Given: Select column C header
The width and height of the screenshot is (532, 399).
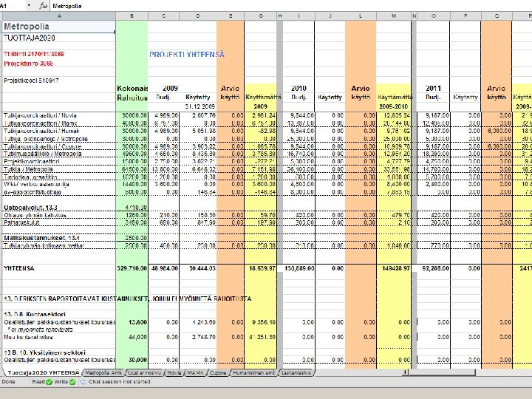Looking at the screenshot, I should coord(164,16).
